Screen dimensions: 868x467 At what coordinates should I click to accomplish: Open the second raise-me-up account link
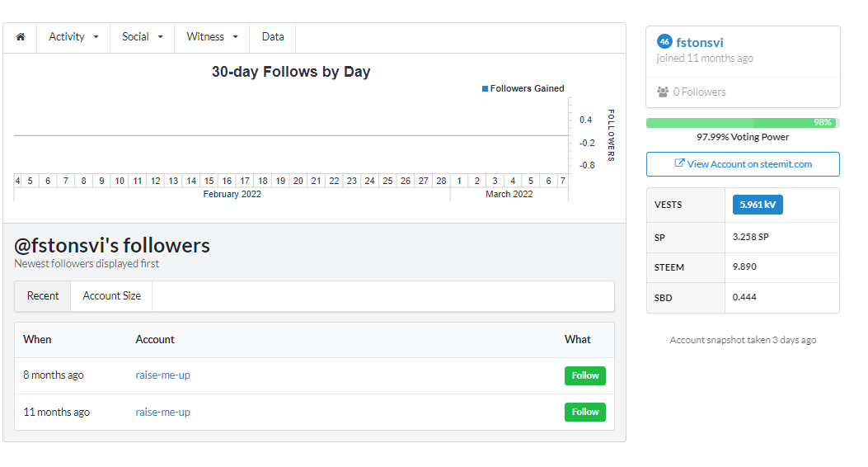coord(162,413)
